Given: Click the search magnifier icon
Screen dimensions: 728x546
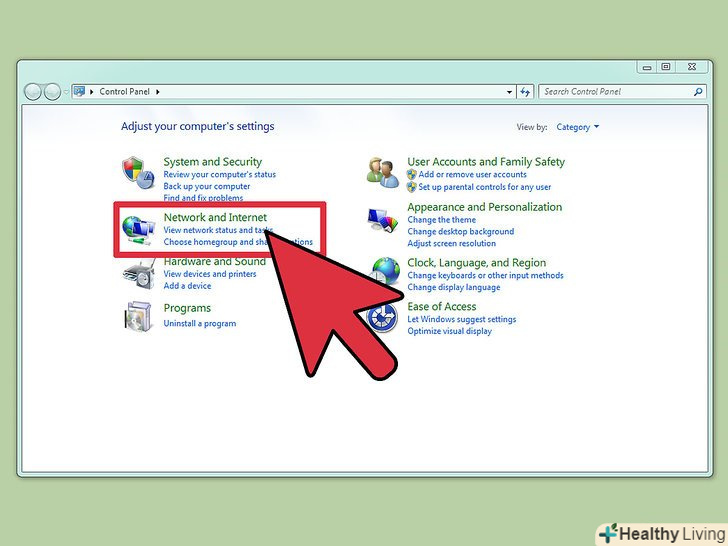Looking at the screenshot, I should [697, 92].
